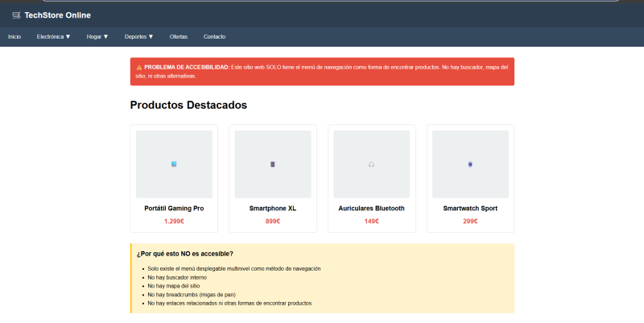Select the Portátil Gaming Pro product name
644x323 pixels.
pos(174,209)
